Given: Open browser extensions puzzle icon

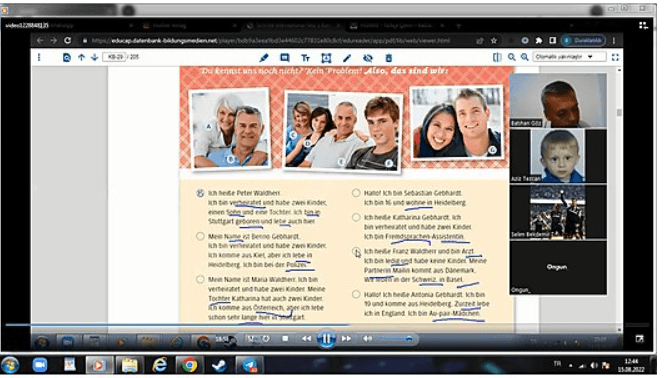Looking at the screenshot, I should pos(539,41).
